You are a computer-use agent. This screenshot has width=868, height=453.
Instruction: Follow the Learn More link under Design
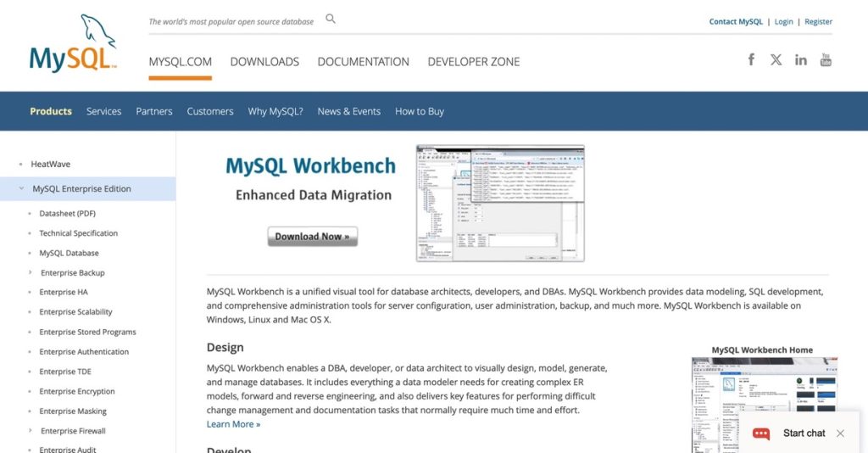coord(233,424)
